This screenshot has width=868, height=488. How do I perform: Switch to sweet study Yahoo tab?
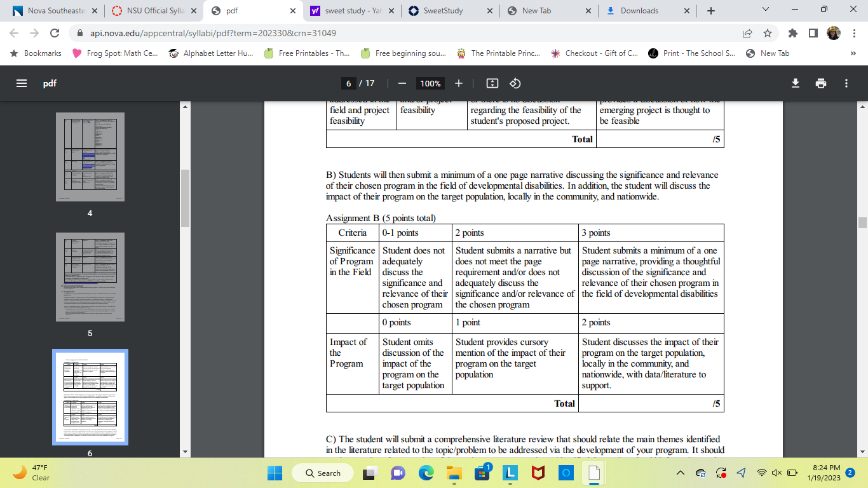point(353,11)
